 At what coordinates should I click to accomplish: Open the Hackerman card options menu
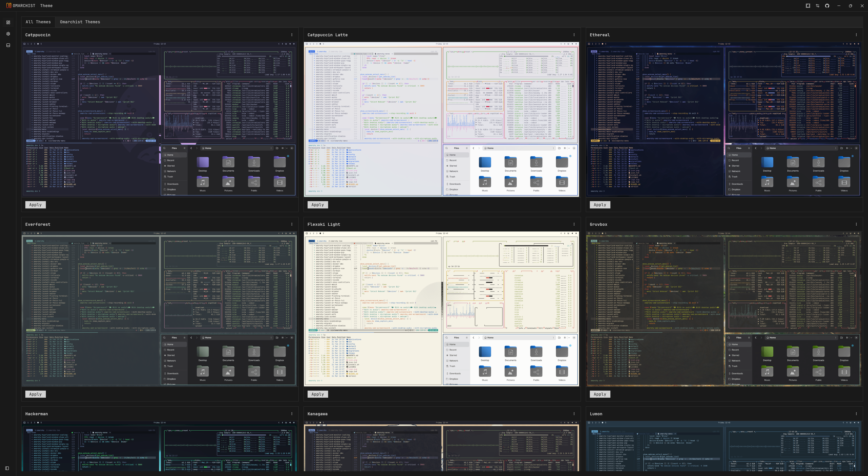pos(292,414)
